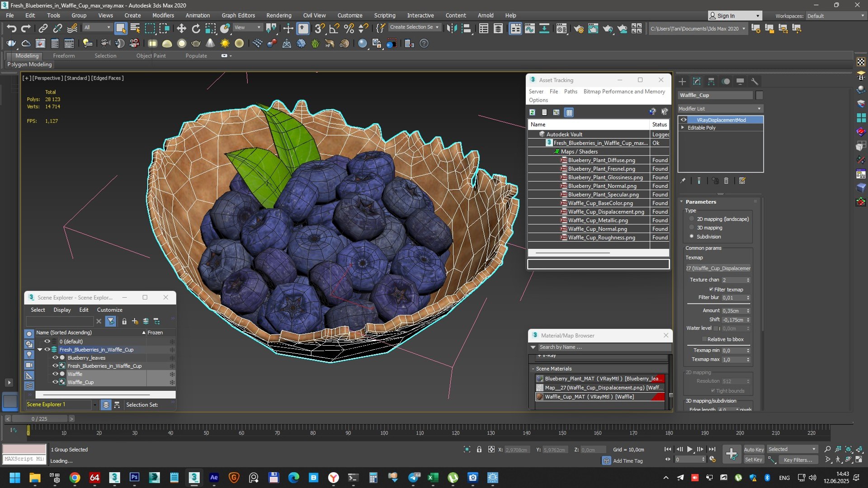The image size is (868, 488).
Task: Hide the Blueberry_leaves object
Action: coord(56,358)
